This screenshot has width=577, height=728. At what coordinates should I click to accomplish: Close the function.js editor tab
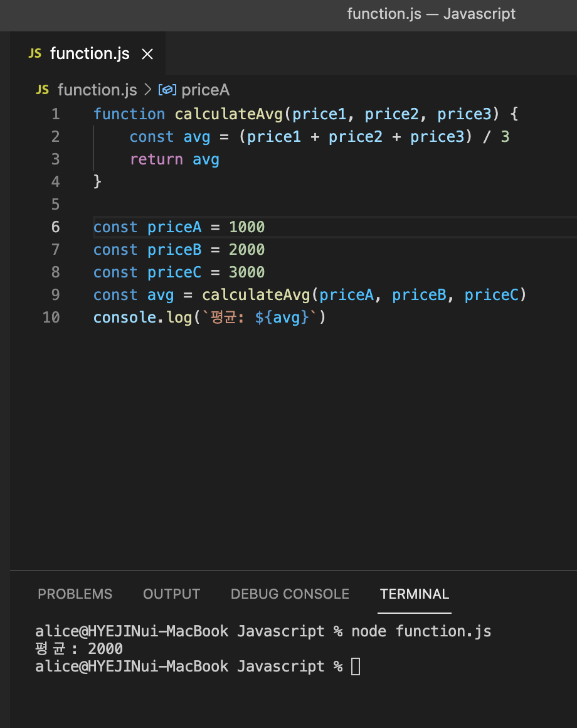(x=147, y=55)
